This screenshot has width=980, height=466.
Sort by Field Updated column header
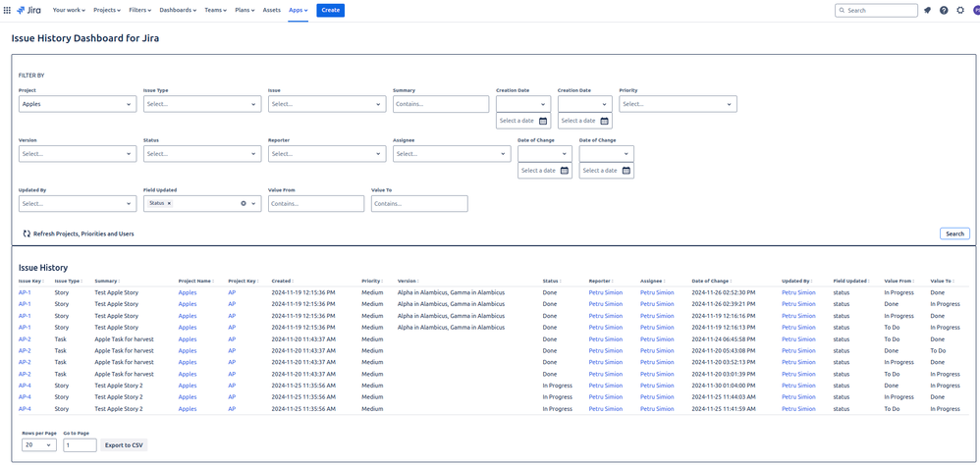click(x=852, y=282)
